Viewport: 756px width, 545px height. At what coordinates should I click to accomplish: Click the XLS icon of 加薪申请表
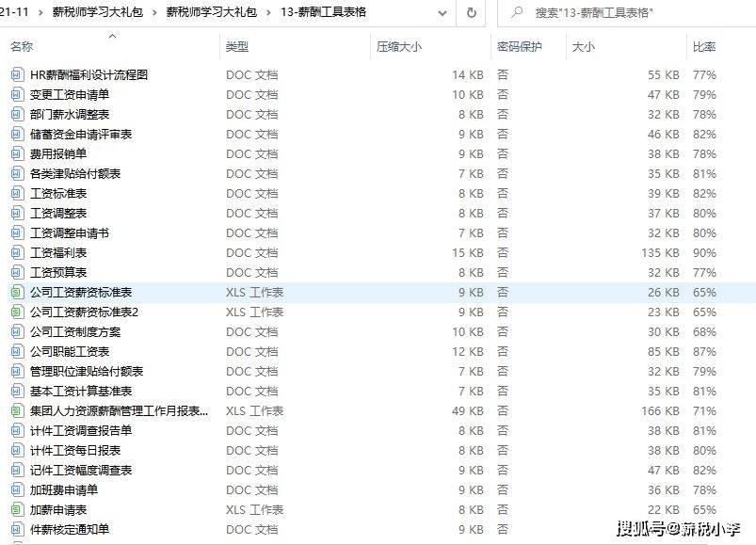[x=16, y=509]
